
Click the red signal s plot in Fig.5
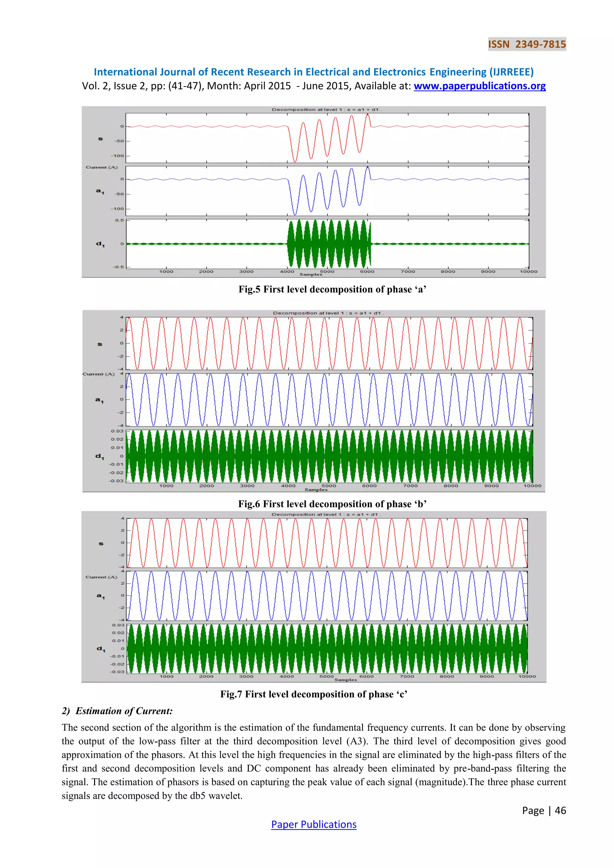327,138
